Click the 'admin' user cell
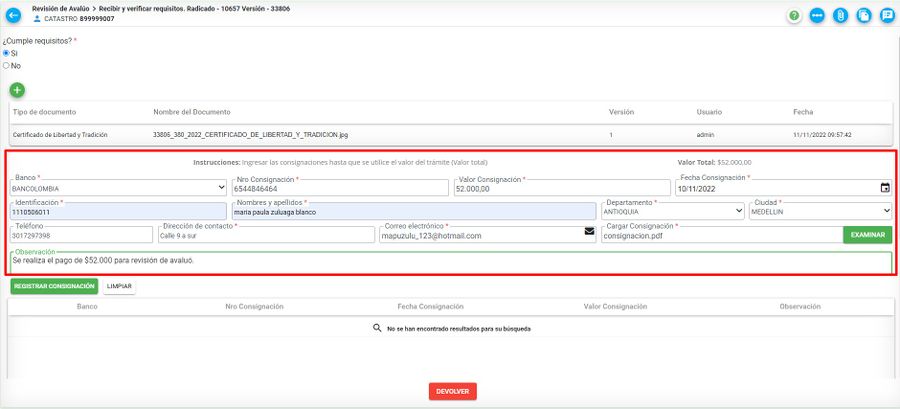 705,135
